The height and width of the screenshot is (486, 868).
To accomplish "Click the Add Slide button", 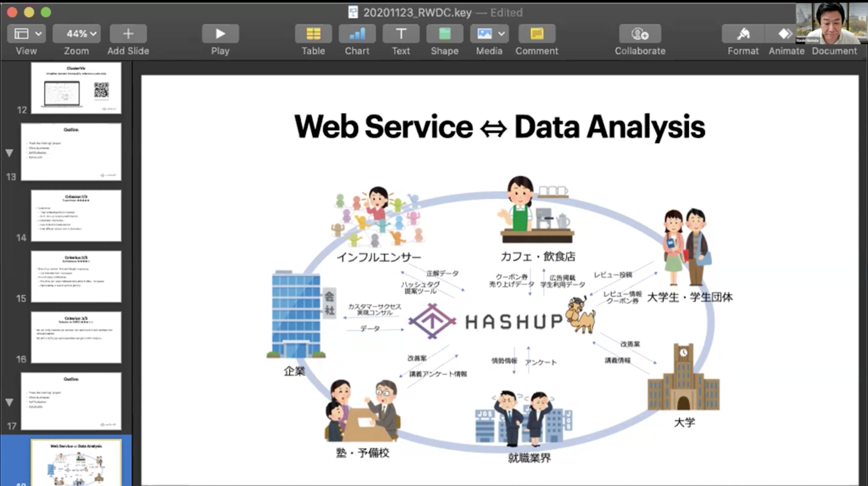I will tap(128, 34).
